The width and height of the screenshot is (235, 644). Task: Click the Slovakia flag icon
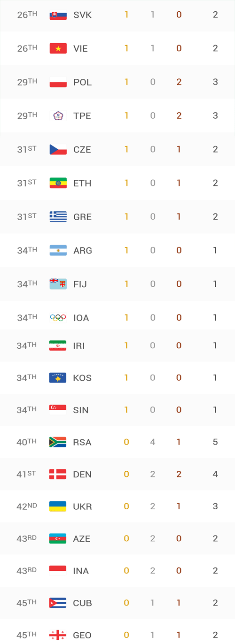58,15
